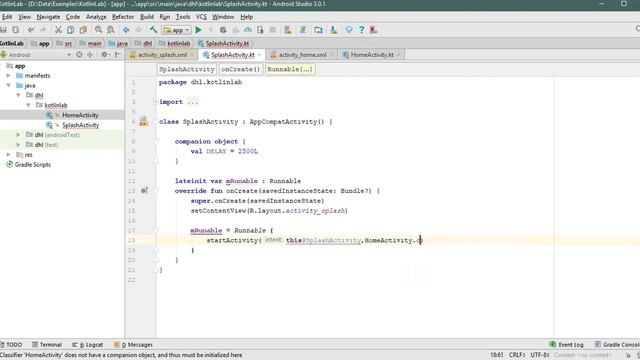The image size is (640, 360).
Task: Open the Terminal tool window
Action: pyautogui.click(x=47, y=344)
